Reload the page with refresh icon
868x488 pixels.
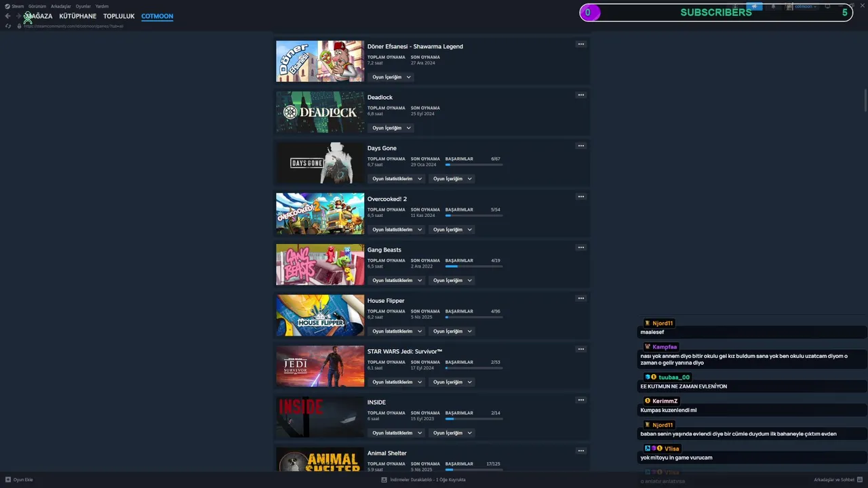pos(8,26)
